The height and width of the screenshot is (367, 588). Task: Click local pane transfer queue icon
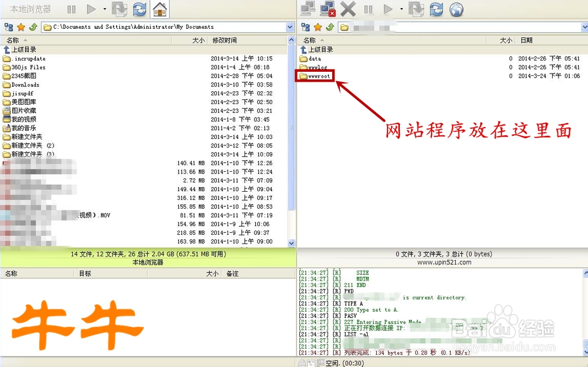tap(119, 9)
